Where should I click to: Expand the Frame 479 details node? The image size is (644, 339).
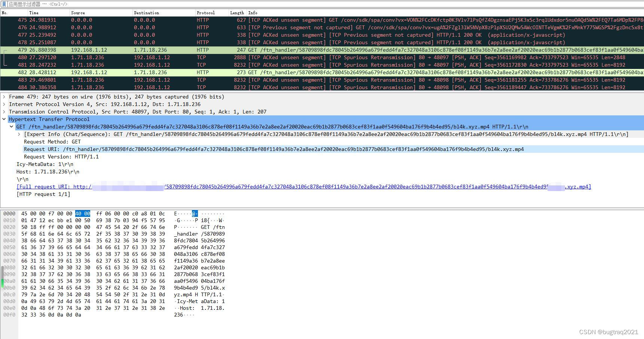[4, 97]
